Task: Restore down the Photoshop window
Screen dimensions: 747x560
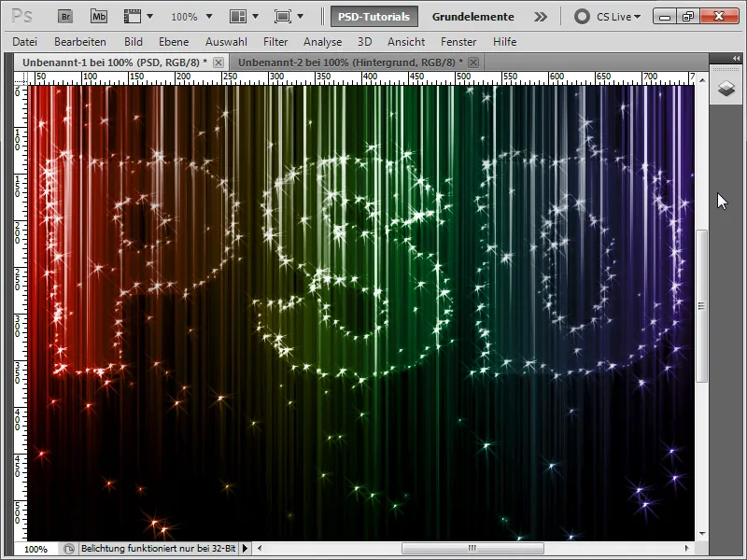Action: pos(688,17)
